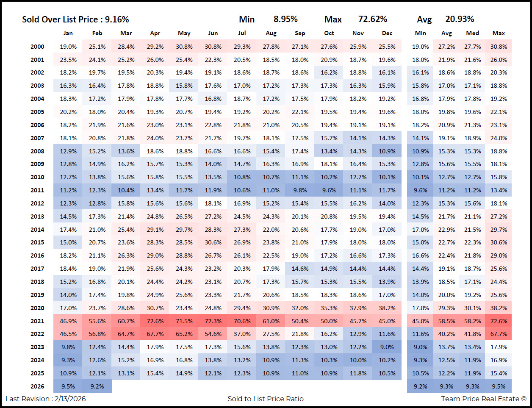This screenshot has width=532, height=408.
Task: Click the December 2020 cell showing 38.2%
Action: tap(387, 308)
